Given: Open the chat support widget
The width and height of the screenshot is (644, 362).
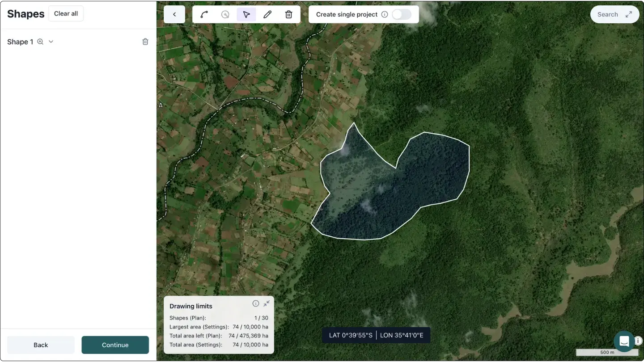Looking at the screenshot, I should (x=624, y=341).
